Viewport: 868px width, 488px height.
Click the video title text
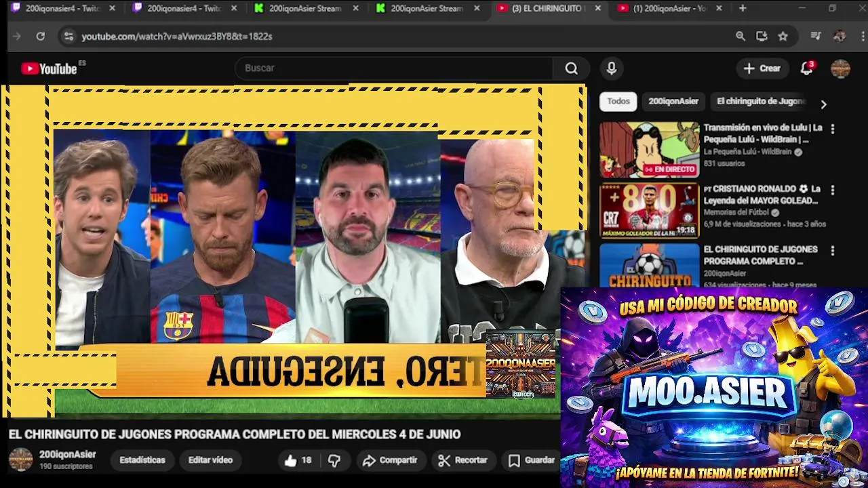235,434
